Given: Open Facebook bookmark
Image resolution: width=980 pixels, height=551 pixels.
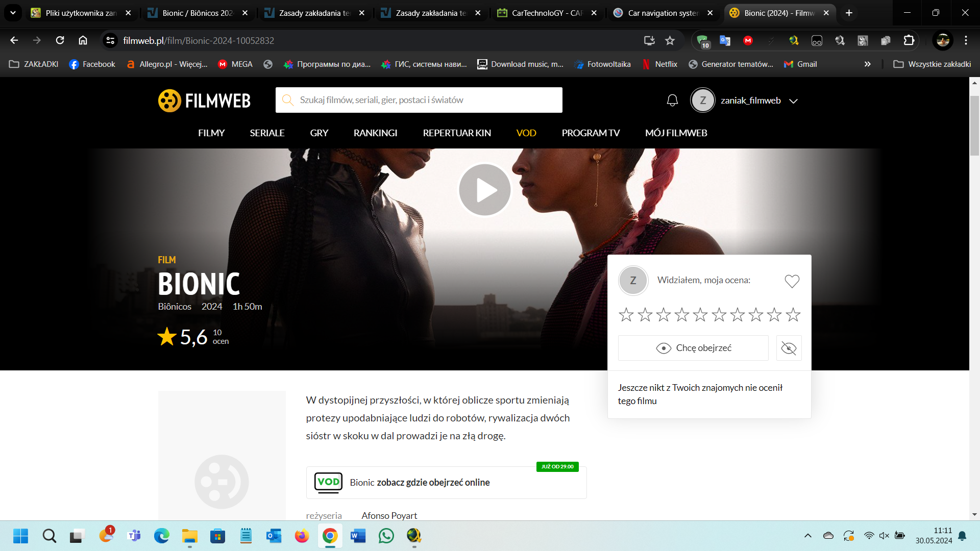Looking at the screenshot, I should [92, 64].
